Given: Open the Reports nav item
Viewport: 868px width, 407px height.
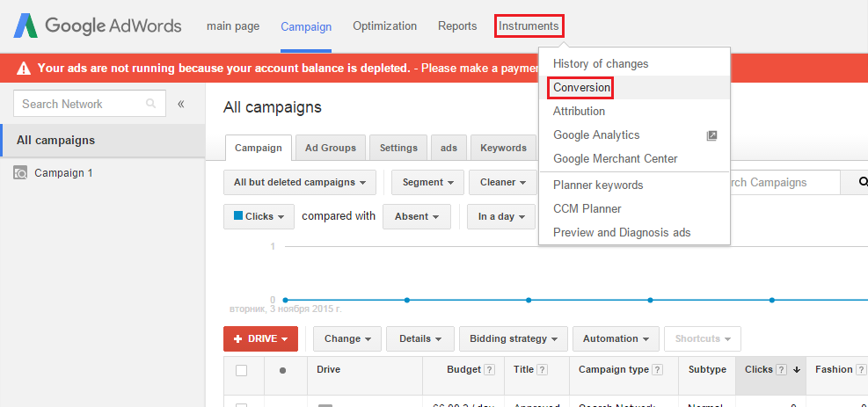Looking at the screenshot, I should 457,26.
